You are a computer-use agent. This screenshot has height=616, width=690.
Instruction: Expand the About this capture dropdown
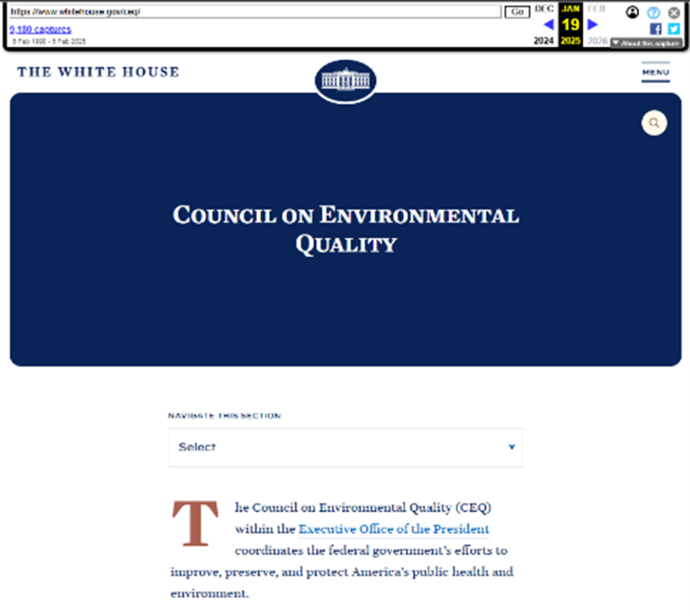click(646, 43)
